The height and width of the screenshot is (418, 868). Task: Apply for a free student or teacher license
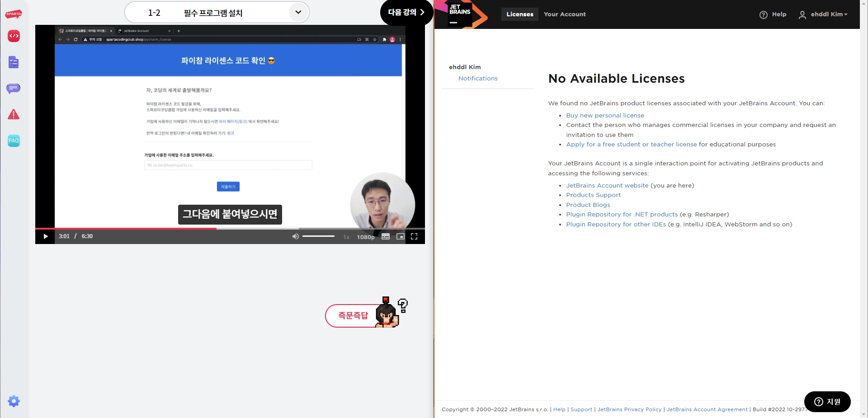point(632,144)
